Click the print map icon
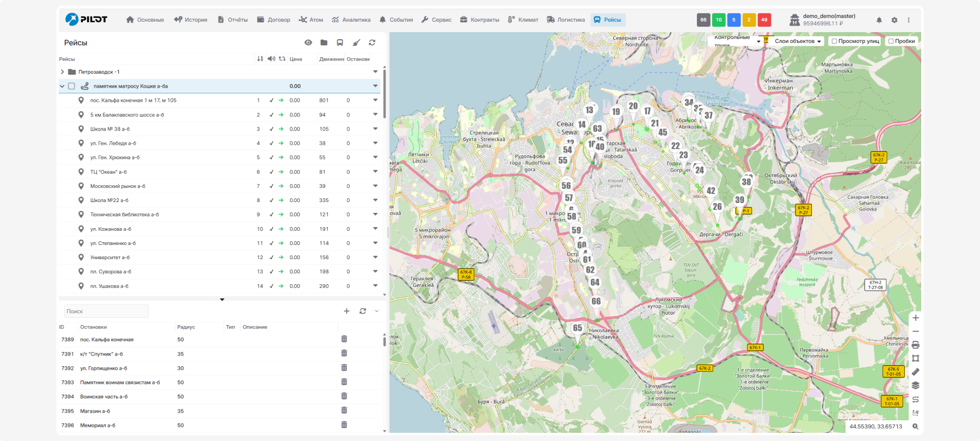This screenshot has height=441, width=980. point(915,345)
